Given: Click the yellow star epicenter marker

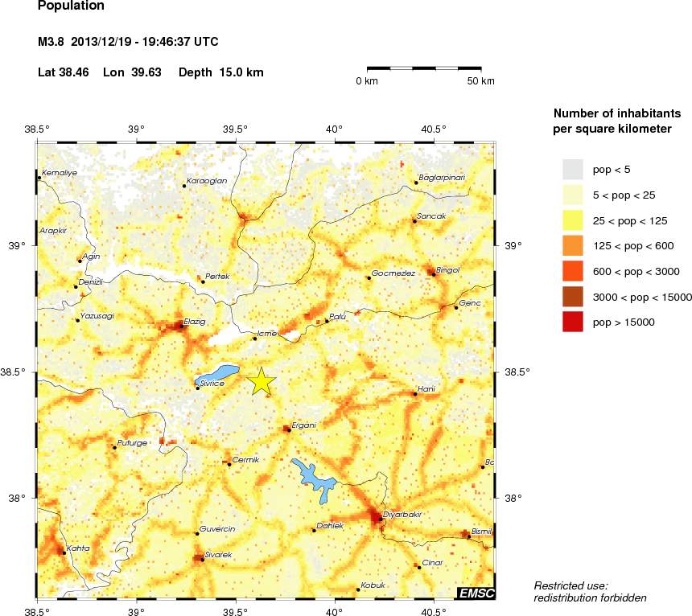Looking at the screenshot, I should coord(262,382).
